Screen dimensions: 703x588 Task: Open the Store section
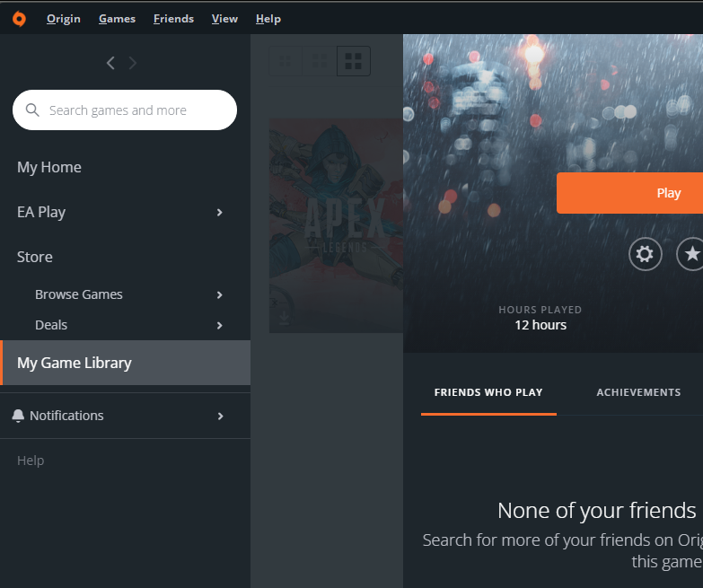tap(125, 257)
